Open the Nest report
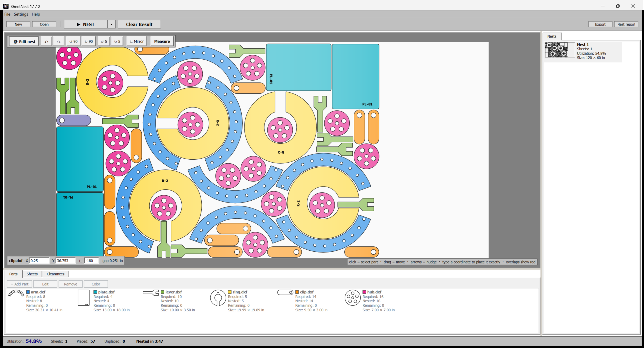The image size is (644, 348). tap(626, 24)
